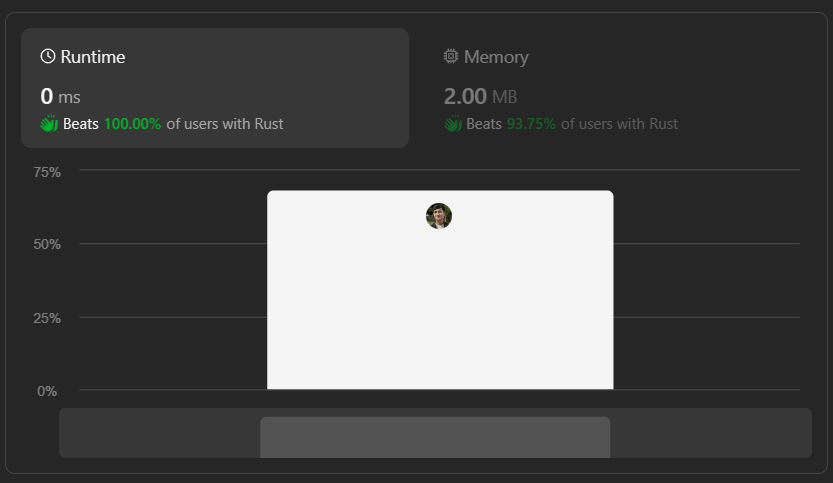Click the green 93.75% memory percentage
This screenshot has width=833, height=483.
coord(531,124)
